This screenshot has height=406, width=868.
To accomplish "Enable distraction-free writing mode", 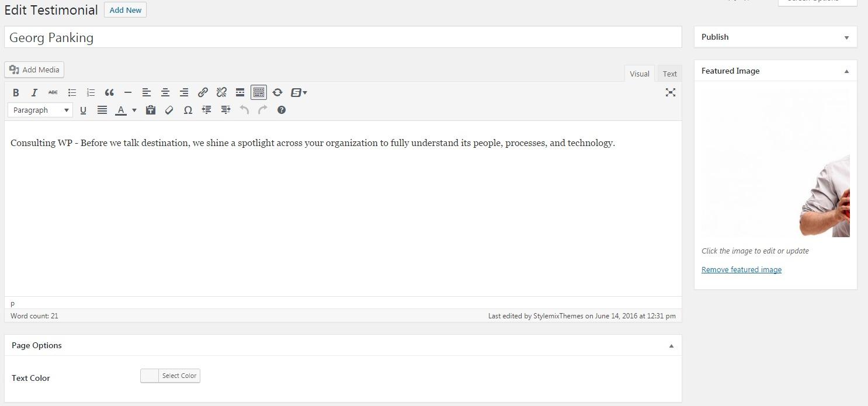I will (671, 92).
